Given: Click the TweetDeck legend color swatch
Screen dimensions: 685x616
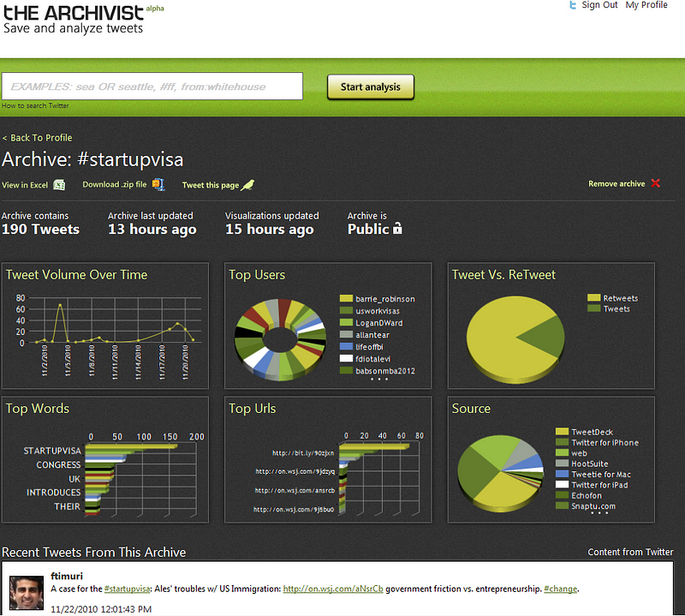Looking at the screenshot, I should [x=562, y=432].
